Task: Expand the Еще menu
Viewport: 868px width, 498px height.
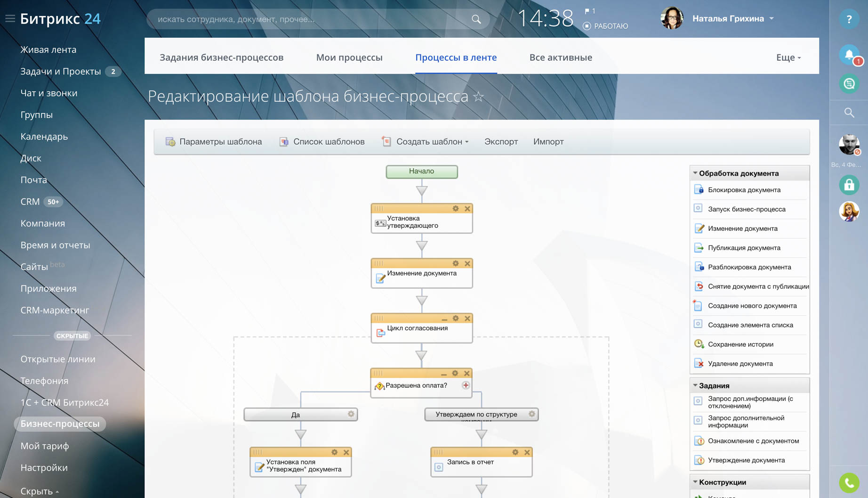Action: pyautogui.click(x=788, y=57)
